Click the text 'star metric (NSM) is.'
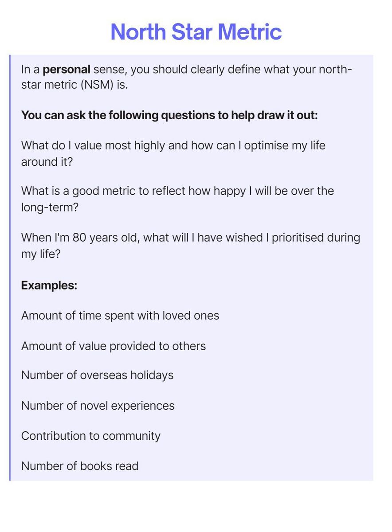The height and width of the screenshot is (532, 392). point(74,85)
